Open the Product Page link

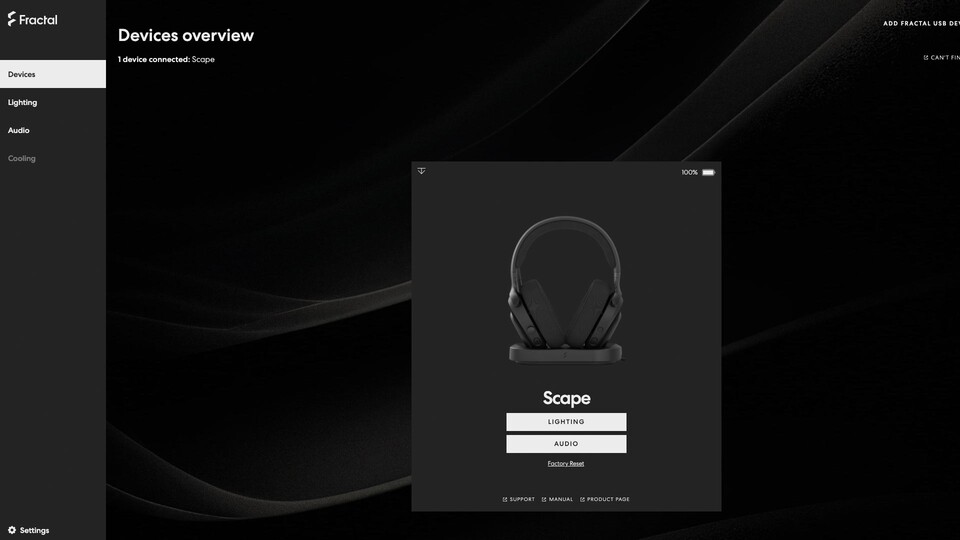click(x=605, y=500)
